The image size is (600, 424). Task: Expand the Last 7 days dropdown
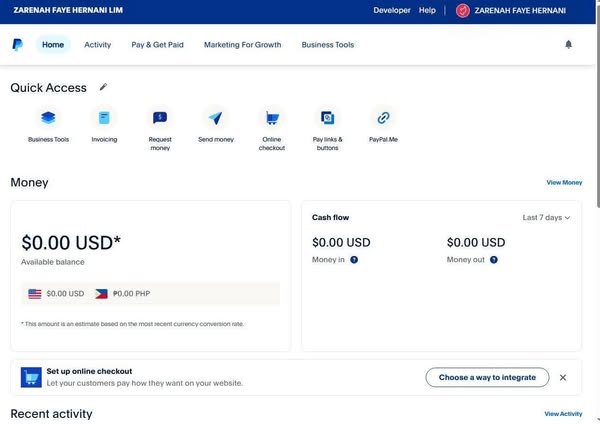[546, 217]
